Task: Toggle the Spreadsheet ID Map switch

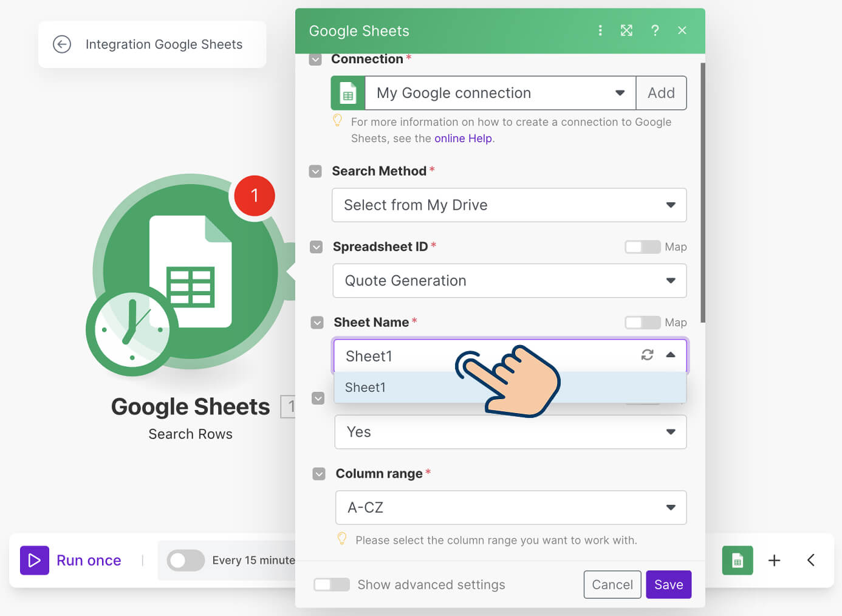Action: click(642, 247)
